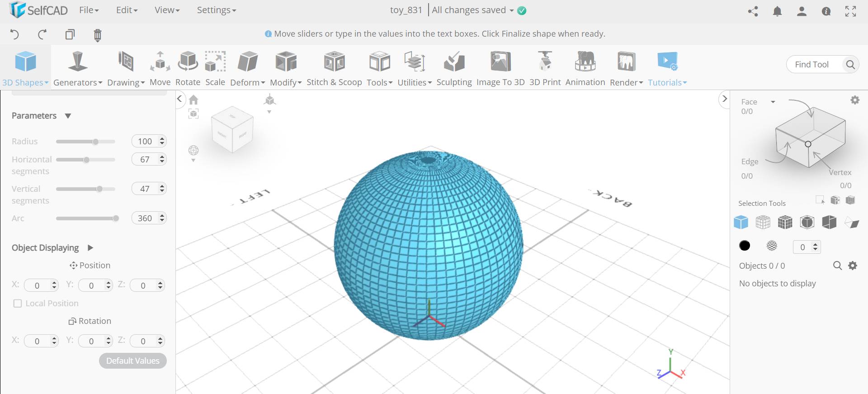Screen dimensions: 868x394
Task: Click the share icon in header
Action: click(753, 11)
